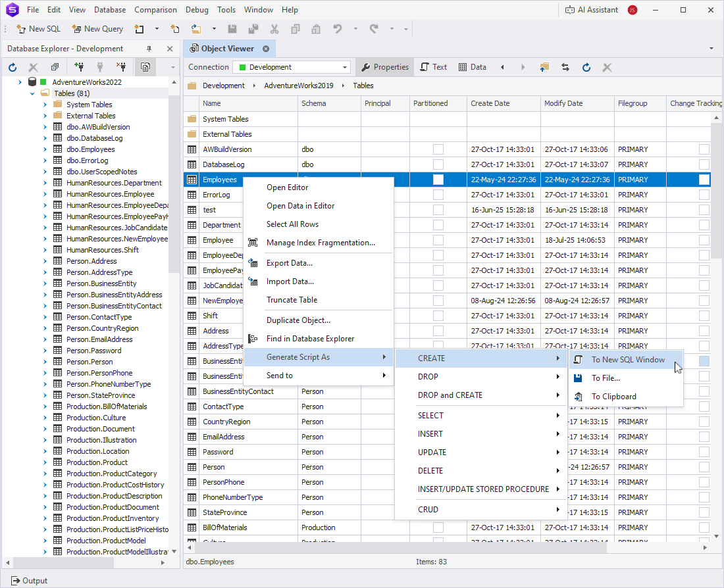
Task: Create a new database connection
Action: coord(78,66)
